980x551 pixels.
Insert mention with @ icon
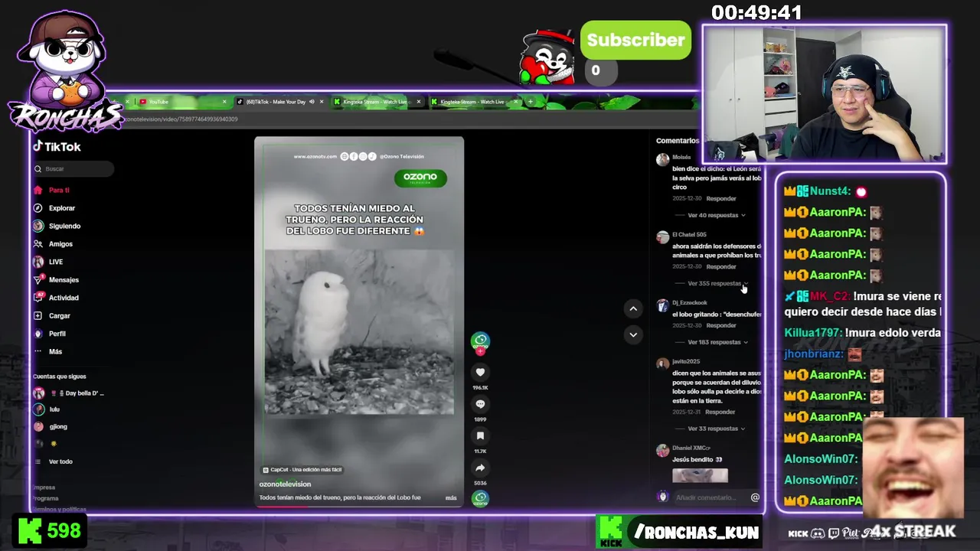(x=755, y=497)
